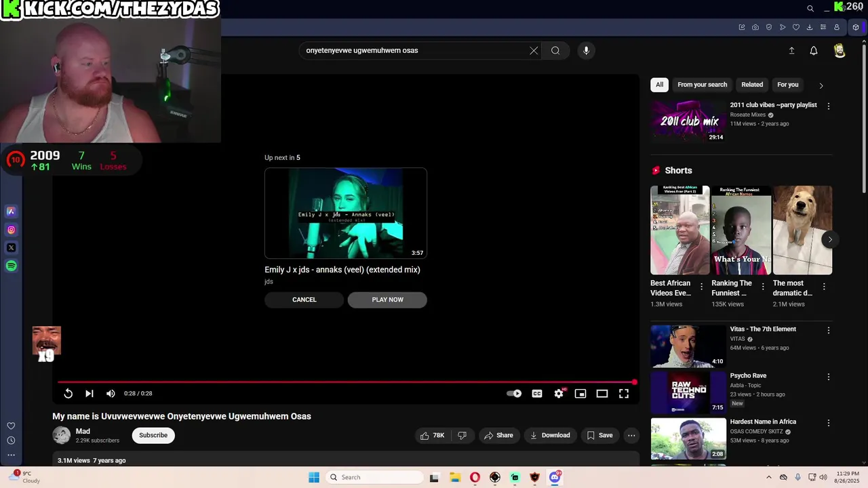Viewport: 868px width, 488px height.
Task: Open options for 2011 club vibes video
Action: point(828,106)
